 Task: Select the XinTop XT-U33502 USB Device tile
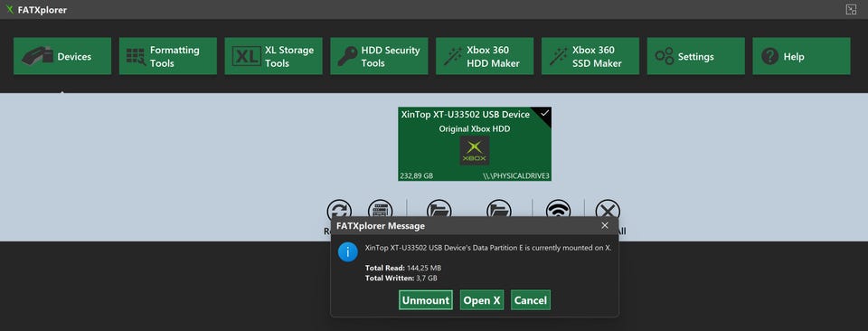click(475, 144)
